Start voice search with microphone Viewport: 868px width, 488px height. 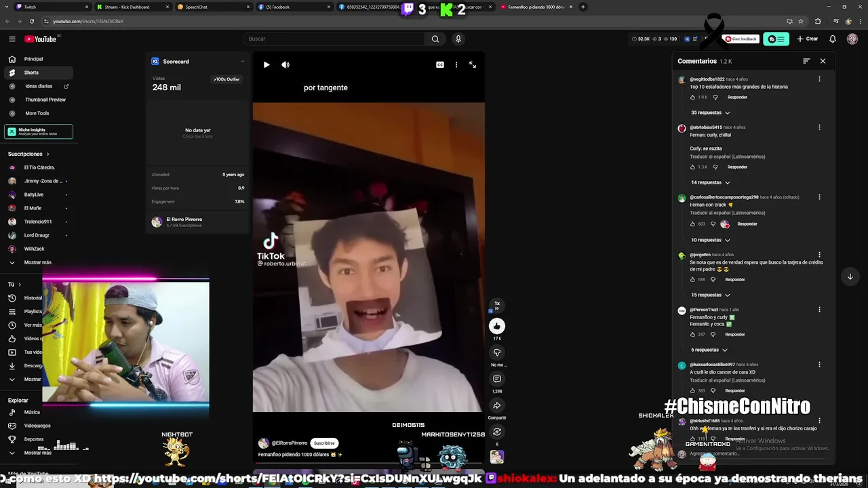click(x=458, y=39)
